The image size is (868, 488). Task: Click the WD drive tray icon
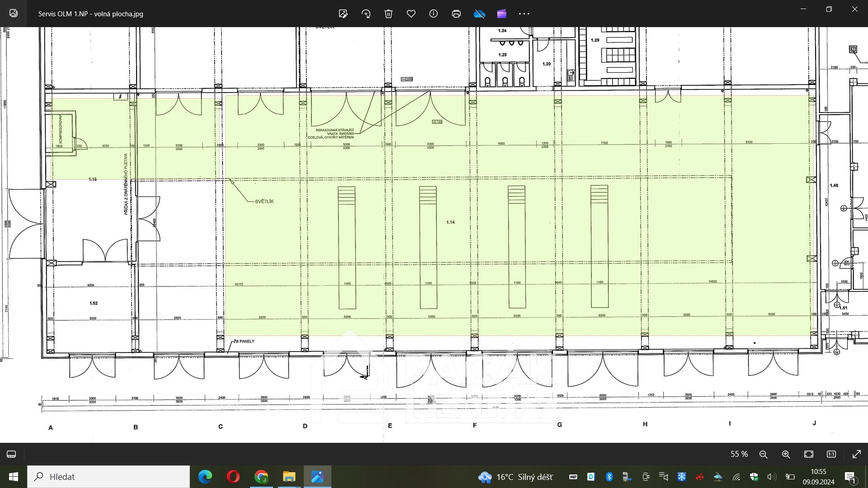click(x=573, y=477)
